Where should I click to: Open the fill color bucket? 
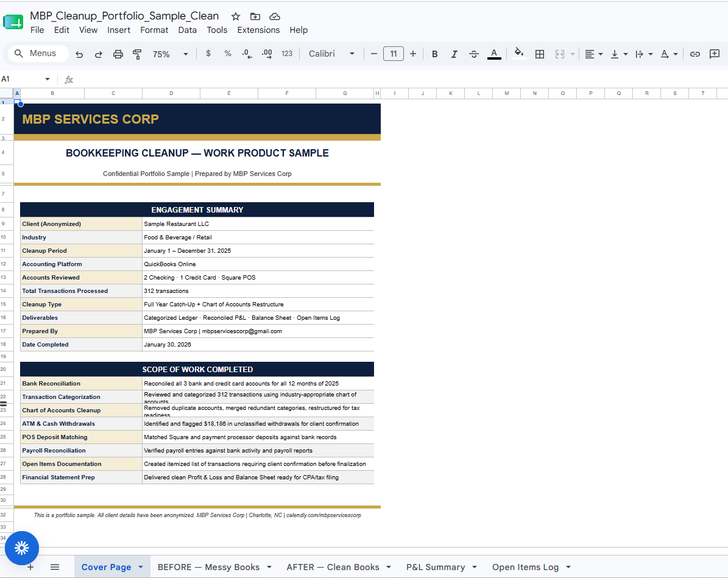[x=519, y=53]
